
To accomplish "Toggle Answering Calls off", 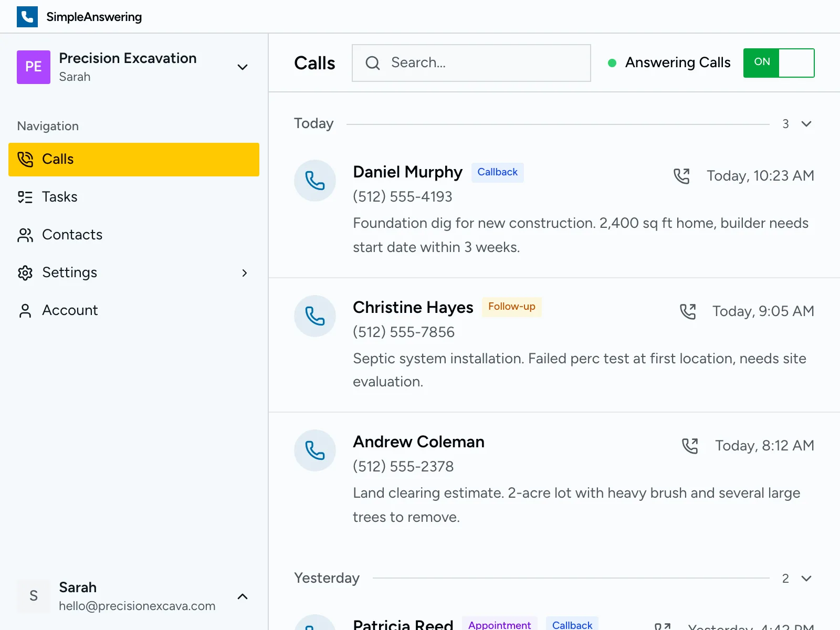I will [x=779, y=63].
